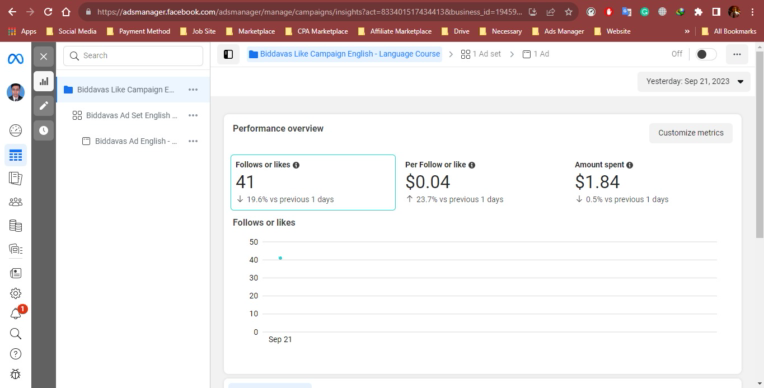Open Biddavas Like Campaign English breadcrumb
Viewport: 764px width, 388px height.
344,54
